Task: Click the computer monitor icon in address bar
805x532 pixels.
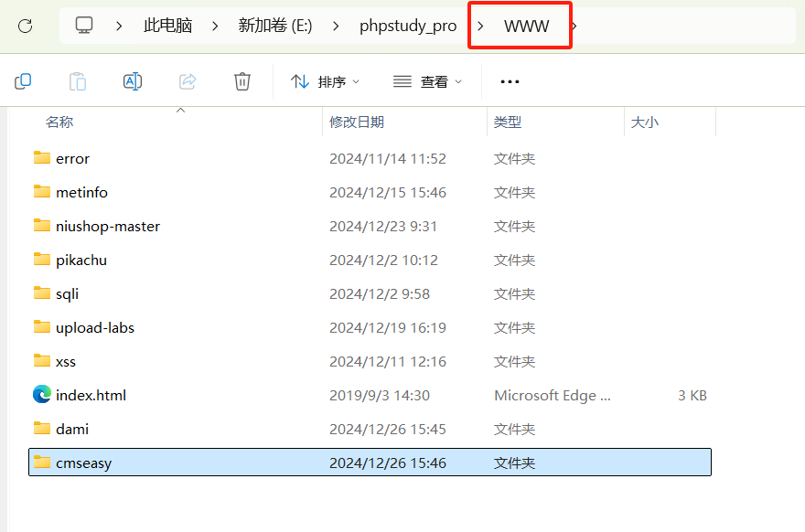Action: tap(84, 26)
